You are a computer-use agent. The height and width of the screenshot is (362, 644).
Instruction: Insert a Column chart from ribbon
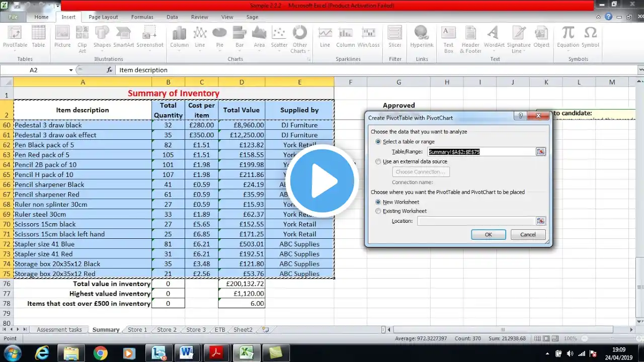pos(179,37)
